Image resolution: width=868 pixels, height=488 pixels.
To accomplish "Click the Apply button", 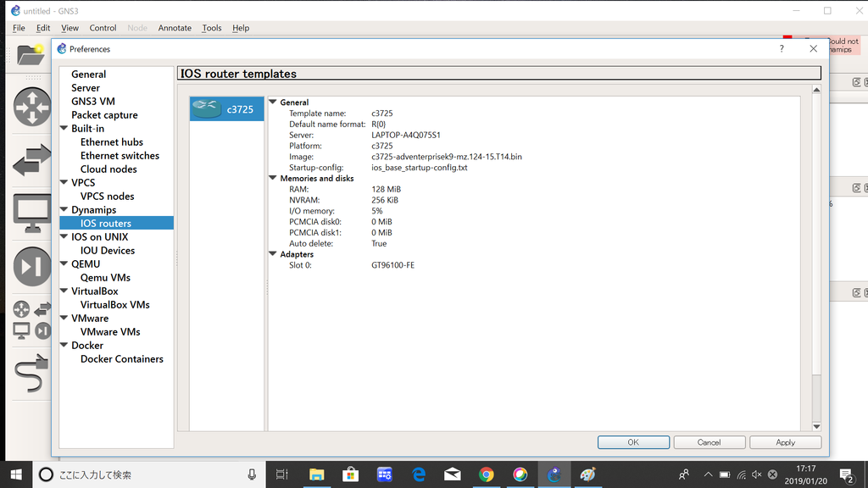I will pos(786,442).
